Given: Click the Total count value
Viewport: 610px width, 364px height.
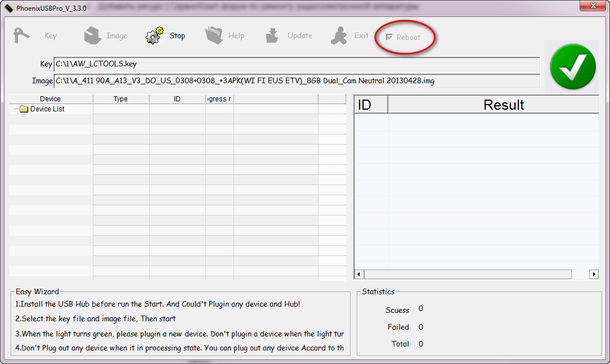Looking at the screenshot, I should [x=420, y=344].
